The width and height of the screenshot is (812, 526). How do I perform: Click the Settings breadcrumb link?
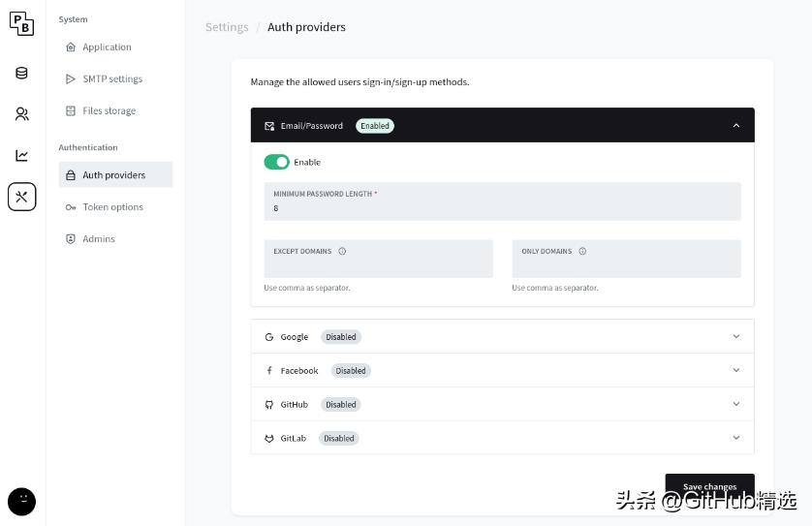point(227,27)
